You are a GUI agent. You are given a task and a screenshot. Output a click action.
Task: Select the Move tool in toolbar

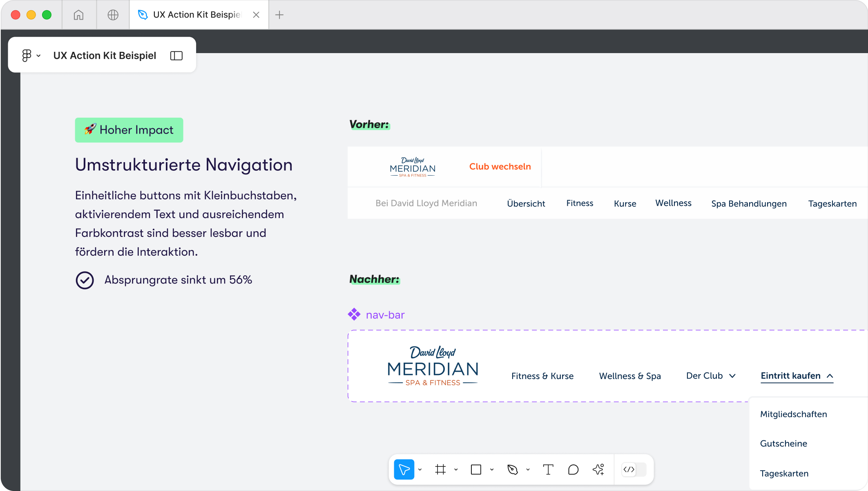tap(404, 469)
